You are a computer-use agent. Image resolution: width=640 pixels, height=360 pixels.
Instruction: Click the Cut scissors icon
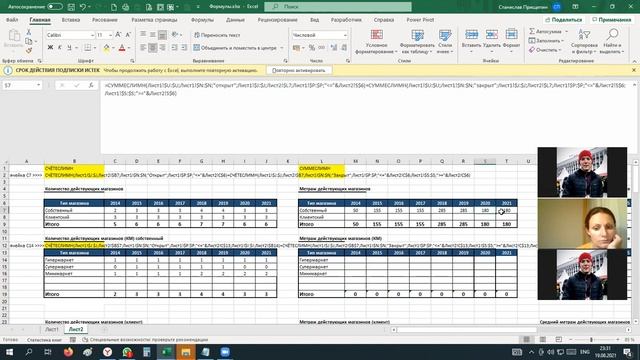29,32
